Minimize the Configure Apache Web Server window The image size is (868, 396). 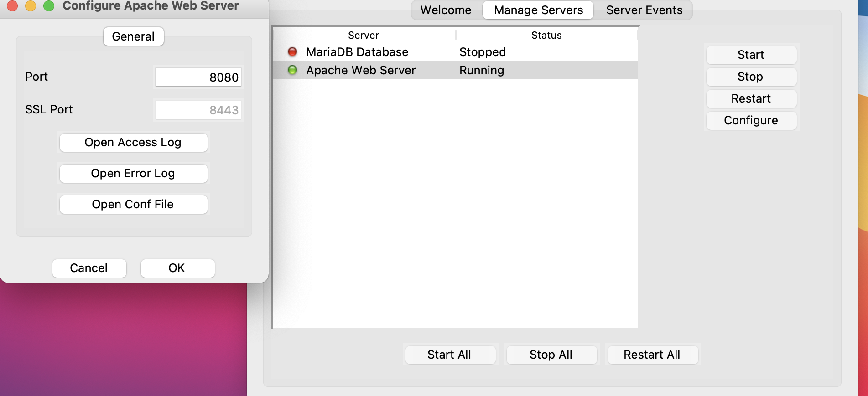(x=31, y=5)
